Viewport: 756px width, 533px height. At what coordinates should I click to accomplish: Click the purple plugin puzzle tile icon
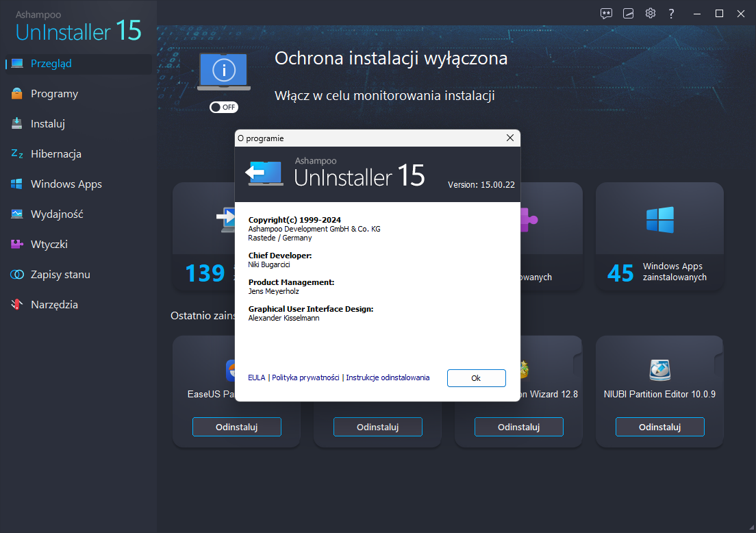point(529,219)
